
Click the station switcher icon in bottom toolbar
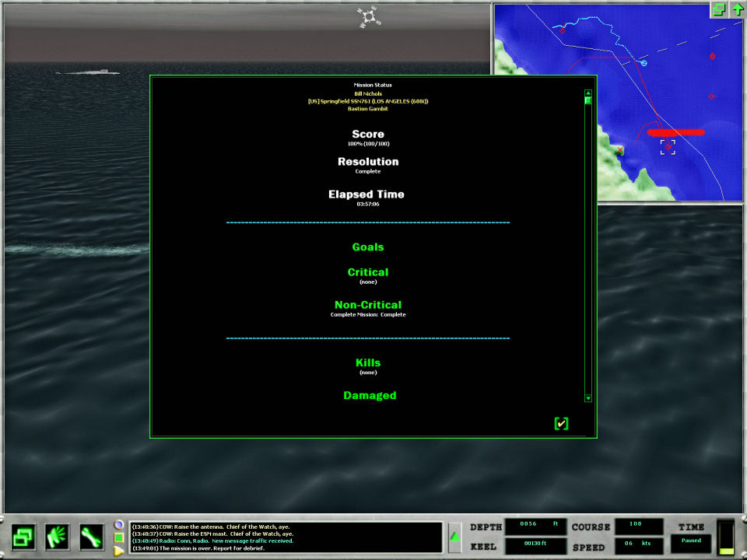pos(24,537)
